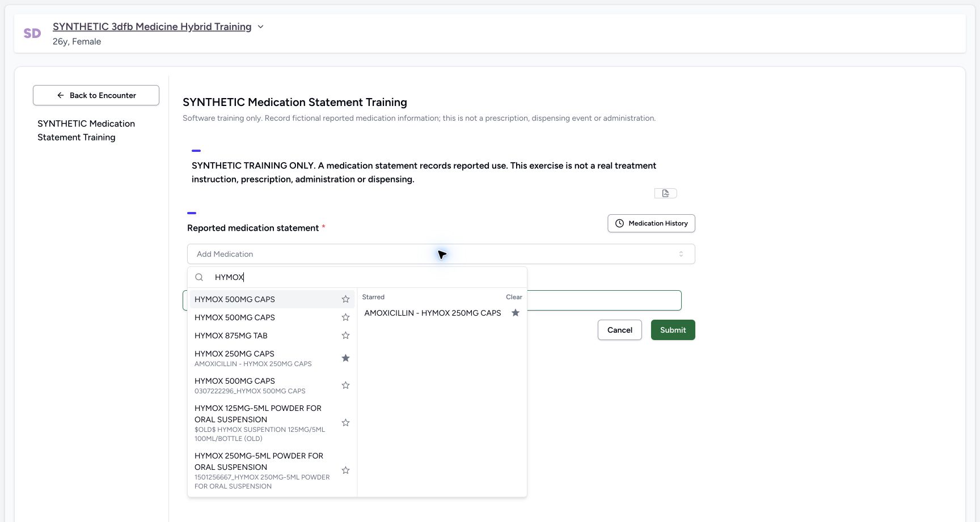
Task: Go Back to Encounter
Action: [96, 95]
